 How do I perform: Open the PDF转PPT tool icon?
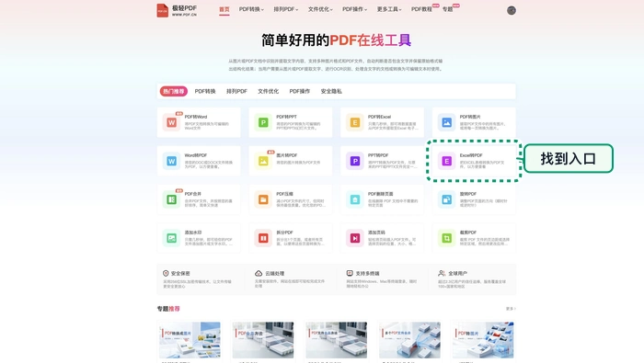(263, 122)
